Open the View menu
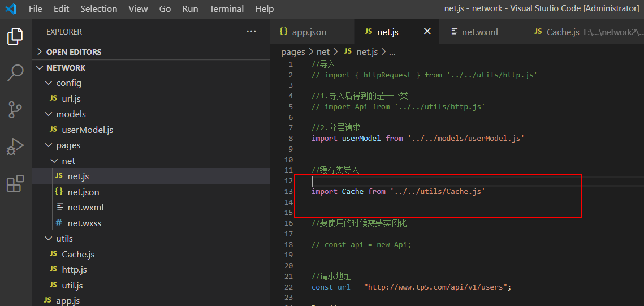 tap(138, 8)
